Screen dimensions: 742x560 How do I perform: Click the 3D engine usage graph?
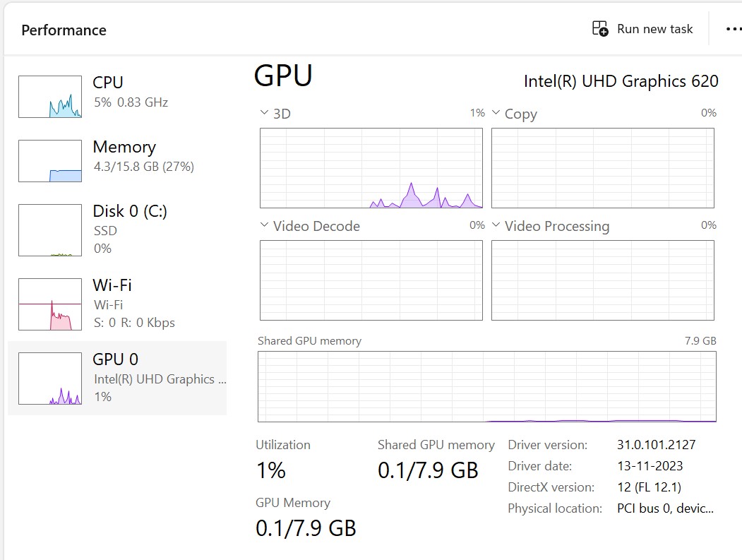tap(371, 168)
